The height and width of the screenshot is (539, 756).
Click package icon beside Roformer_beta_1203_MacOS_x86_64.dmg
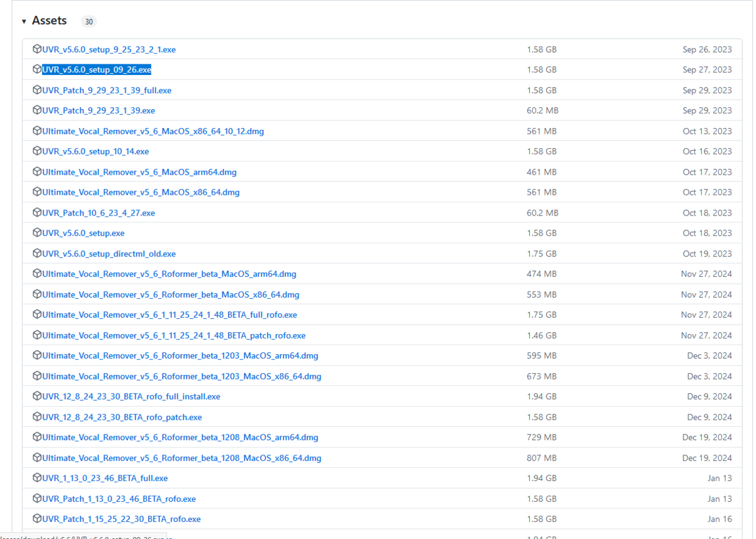coord(37,376)
